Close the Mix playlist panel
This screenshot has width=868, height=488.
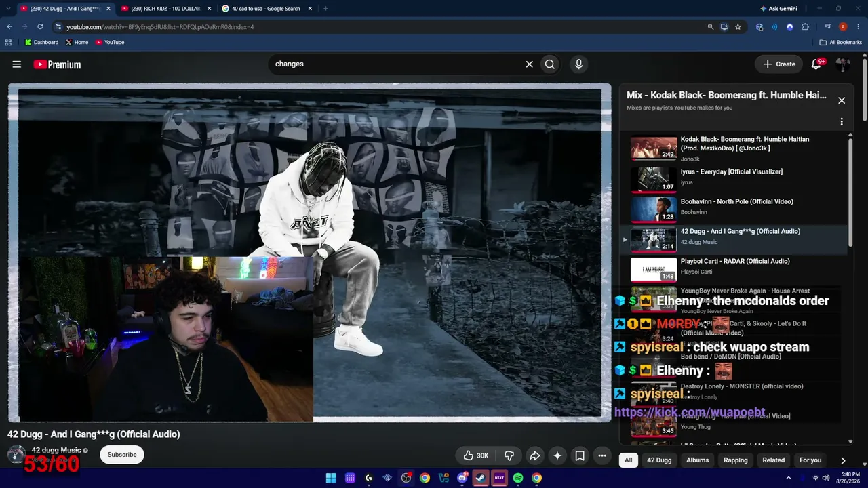(842, 100)
